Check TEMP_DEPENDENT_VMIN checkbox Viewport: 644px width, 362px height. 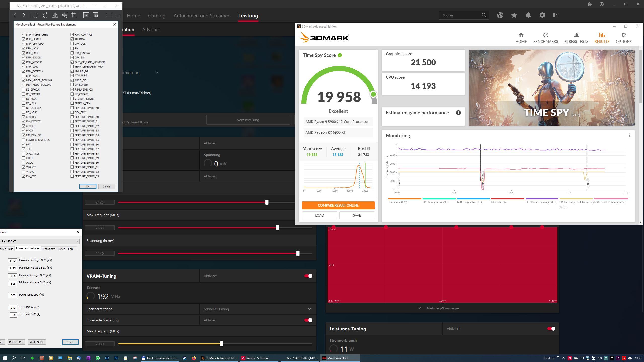click(72, 67)
